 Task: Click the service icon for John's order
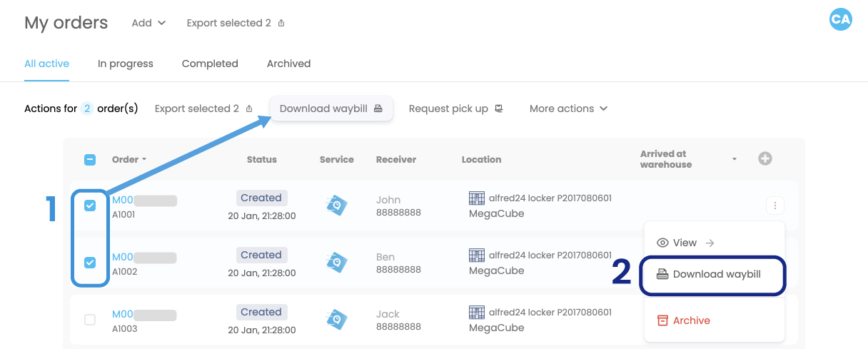point(337,206)
